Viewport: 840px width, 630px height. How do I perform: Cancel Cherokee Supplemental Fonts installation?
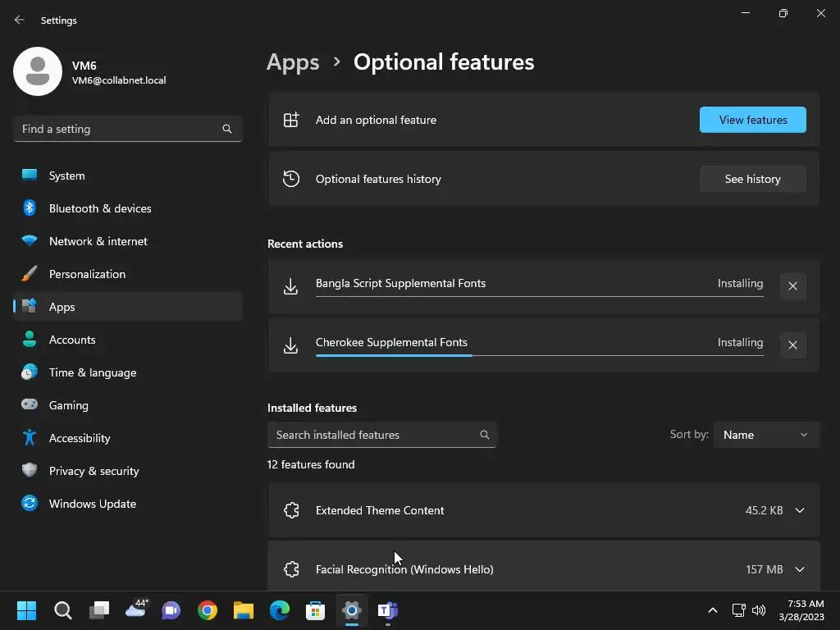pyautogui.click(x=792, y=345)
